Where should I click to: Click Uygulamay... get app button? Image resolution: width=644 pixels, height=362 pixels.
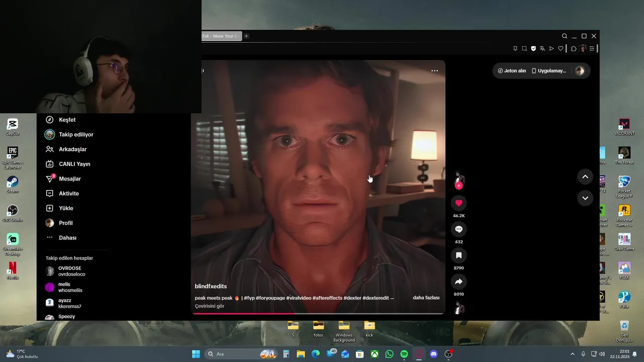pyautogui.click(x=549, y=71)
